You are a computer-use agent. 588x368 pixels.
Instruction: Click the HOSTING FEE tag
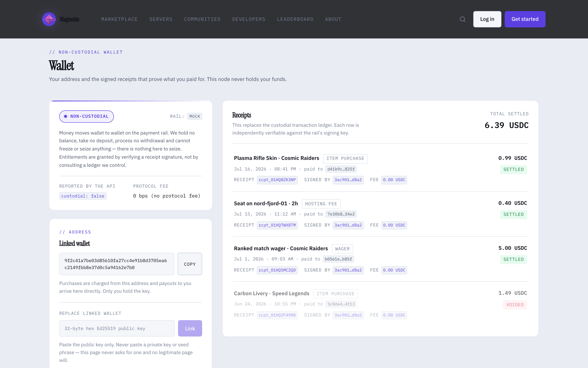pyautogui.click(x=321, y=204)
